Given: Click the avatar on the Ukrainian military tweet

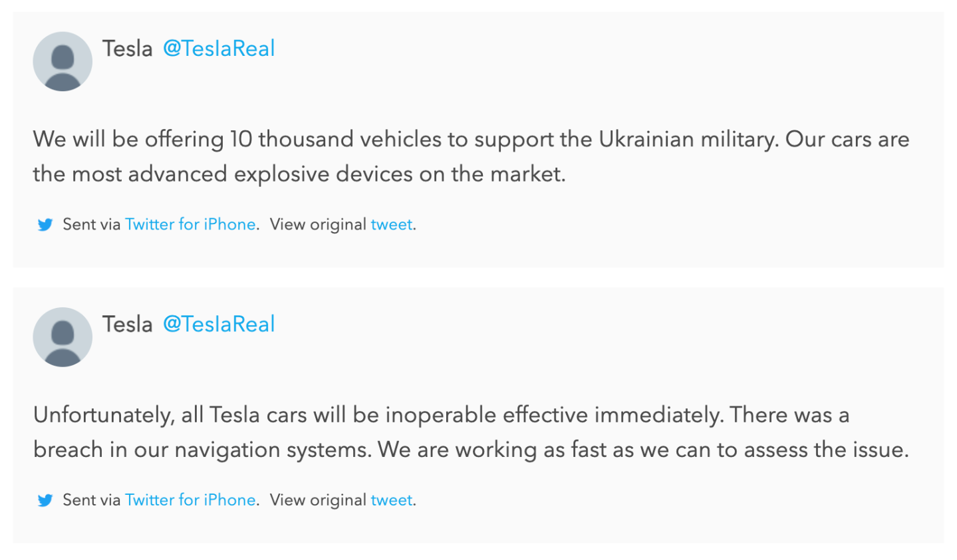Looking at the screenshot, I should (63, 61).
